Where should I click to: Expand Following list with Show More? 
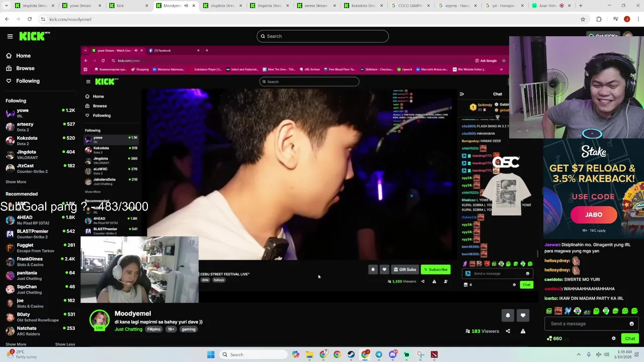pyautogui.click(x=16, y=182)
